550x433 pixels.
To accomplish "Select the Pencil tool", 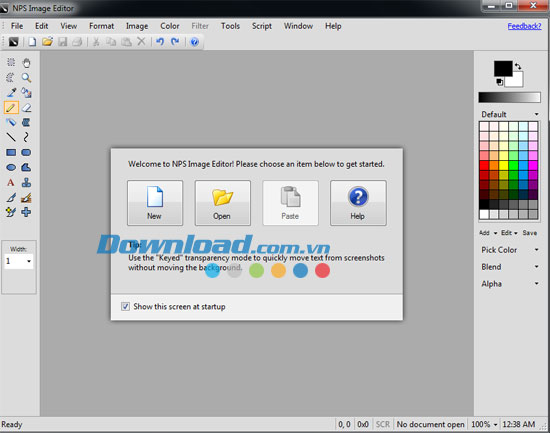I will coord(11,108).
